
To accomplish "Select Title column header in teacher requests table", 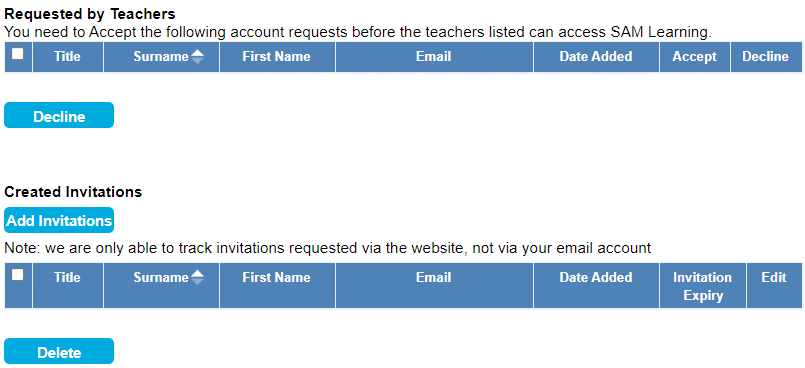I will click(x=68, y=57).
